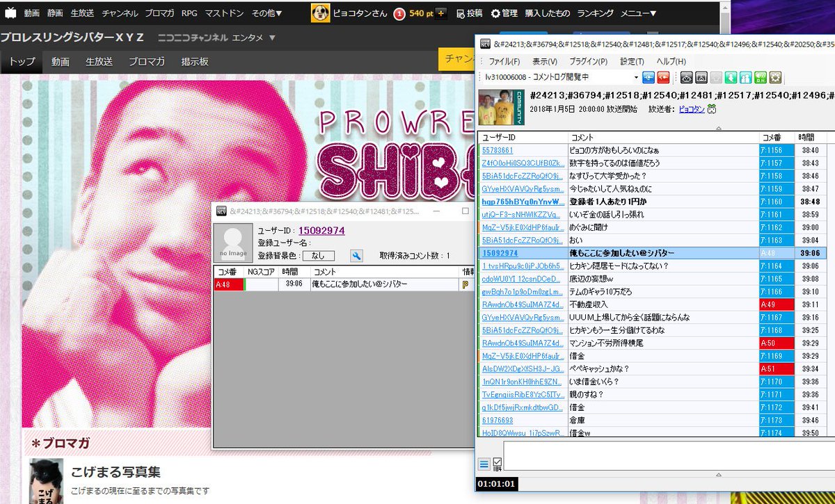The height and width of the screenshot is (504, 835).
Task: Open the その他 dropdown menu
Action: click(267, 13)
